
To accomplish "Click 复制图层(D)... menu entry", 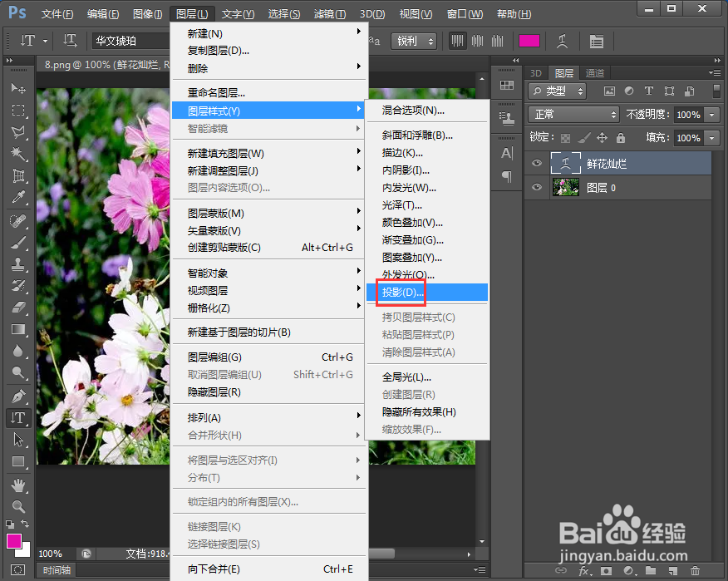I will [x=269, y=51].
